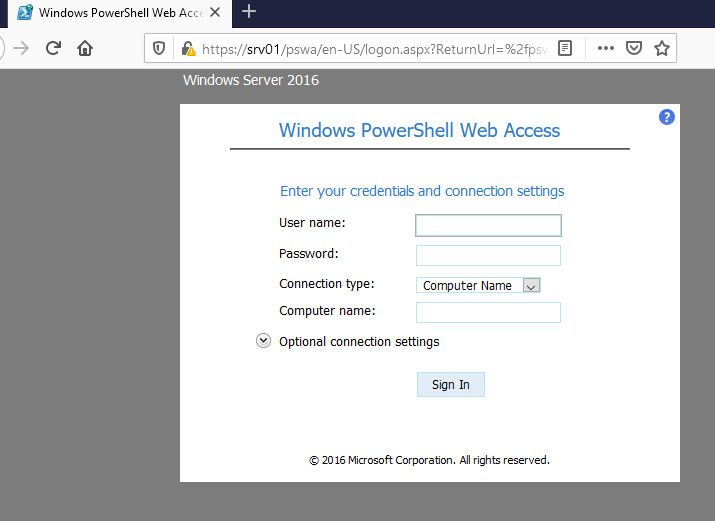Toggle reader view in address bar
The width and height of the screenshot is (715, 521).
pyautogui.click(x=565, y=48)
